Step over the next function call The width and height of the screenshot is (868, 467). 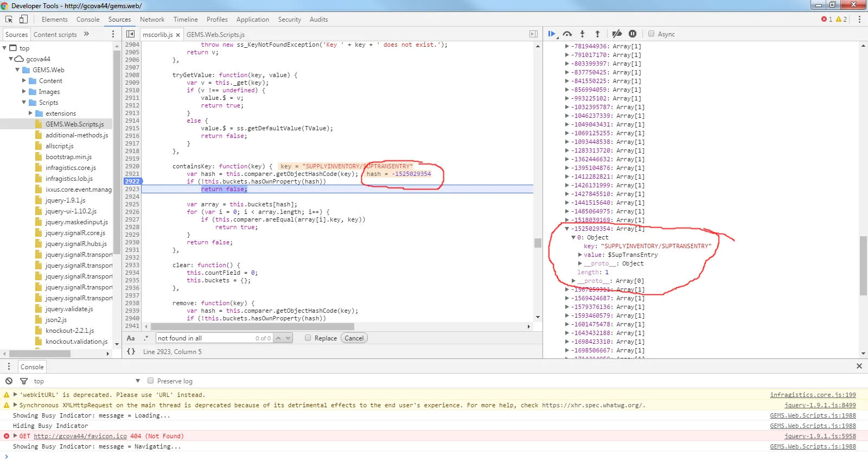567,34
